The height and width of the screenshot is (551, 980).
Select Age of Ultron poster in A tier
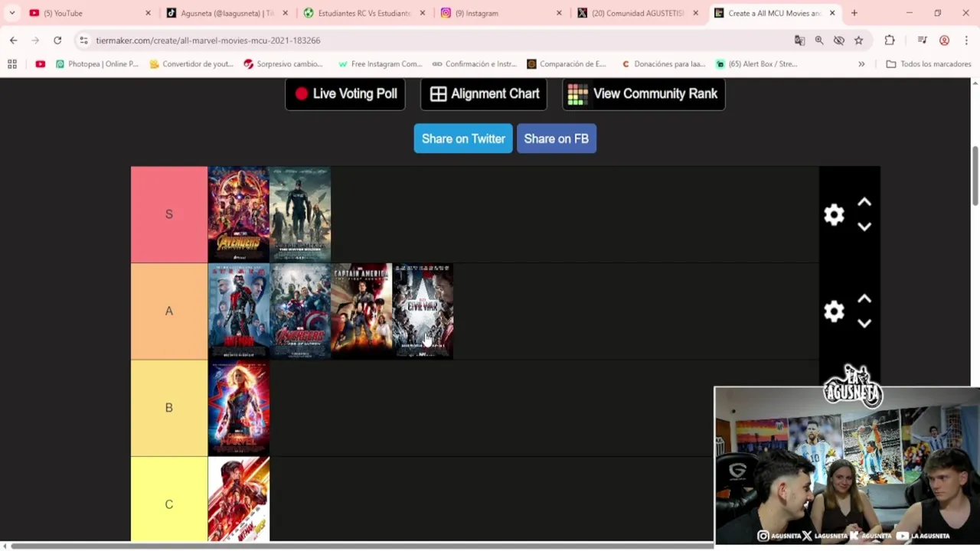300,311
